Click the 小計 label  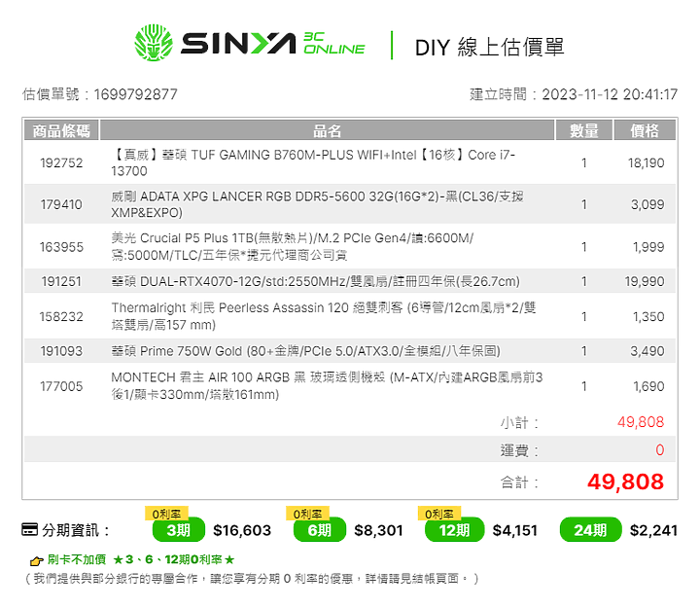(519, 422)
